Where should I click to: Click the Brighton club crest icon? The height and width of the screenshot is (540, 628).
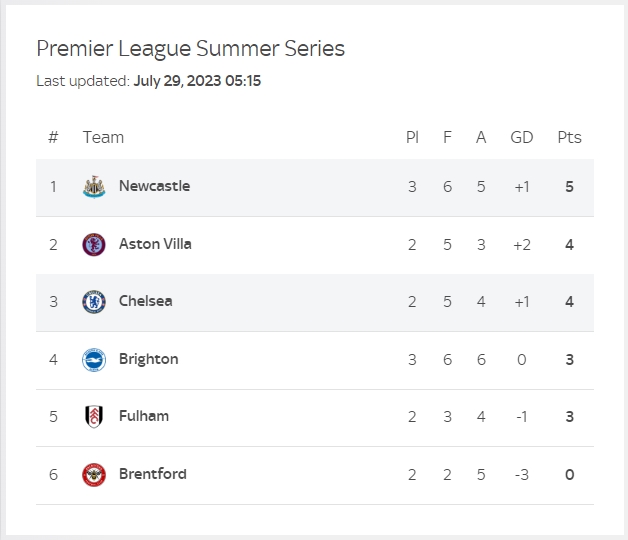[x=94, y=360]
